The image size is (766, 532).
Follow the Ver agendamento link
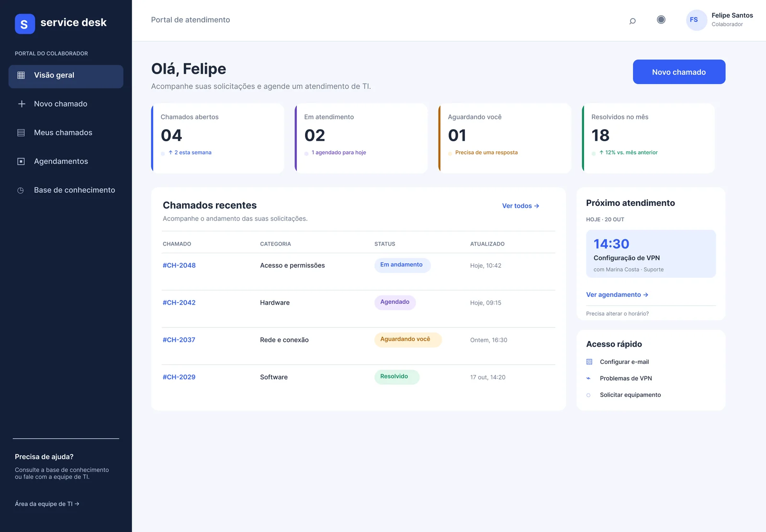point(617,295)
